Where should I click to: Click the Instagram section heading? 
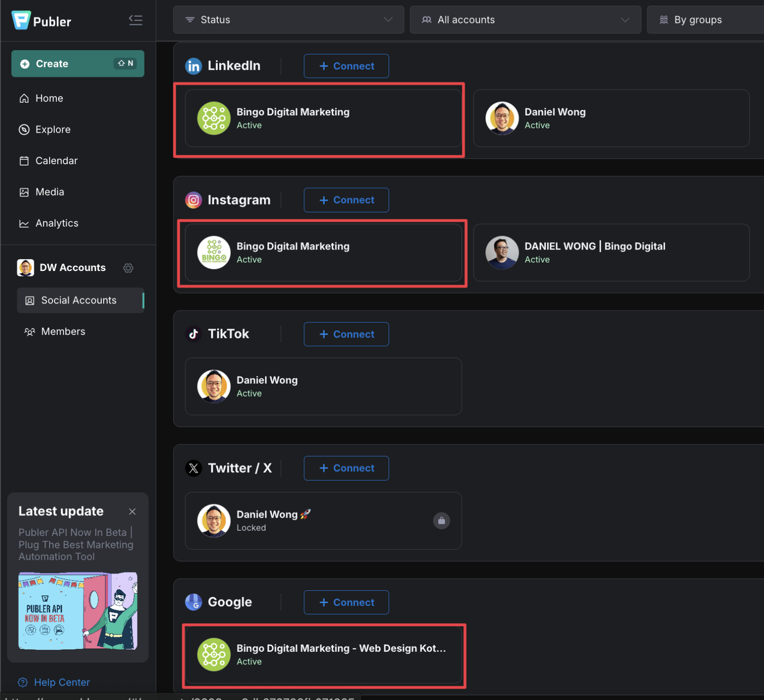pos(239,200)
